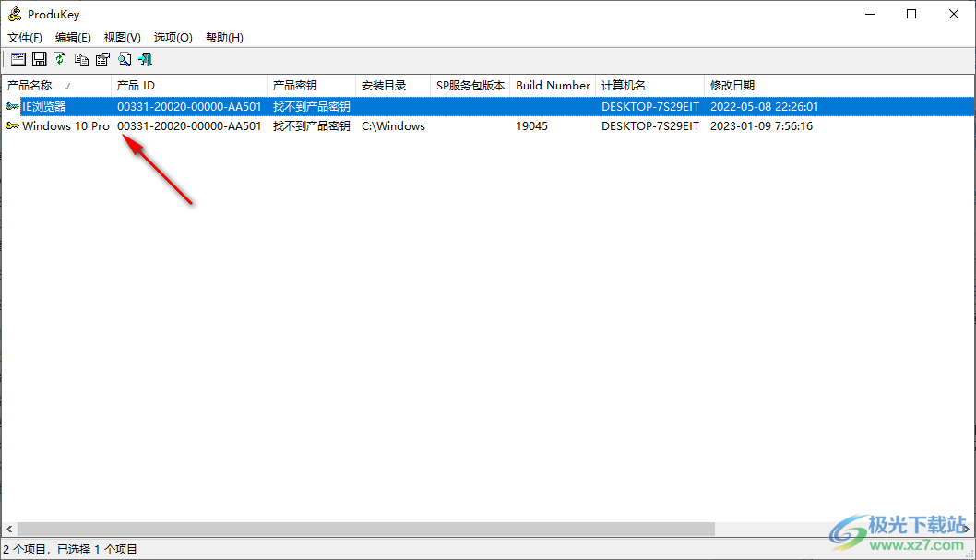Sort by the 产品名称 column header
The width and height of the screenshot is (976, 560).
tap(56, 85)
